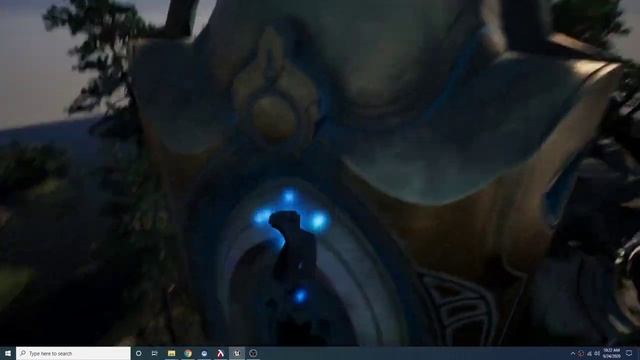Screen dimensions: 640x360
Task: Open the red angular app icon on taskbar
Action: tap(220, 353)
